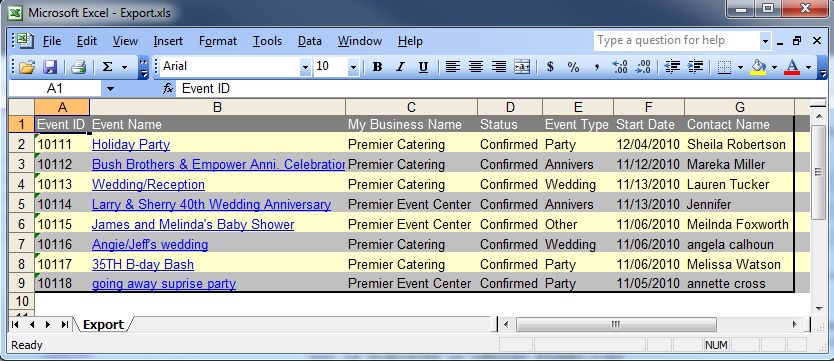Align text right
The image size is (834, 361).
[x=498, y=67]
